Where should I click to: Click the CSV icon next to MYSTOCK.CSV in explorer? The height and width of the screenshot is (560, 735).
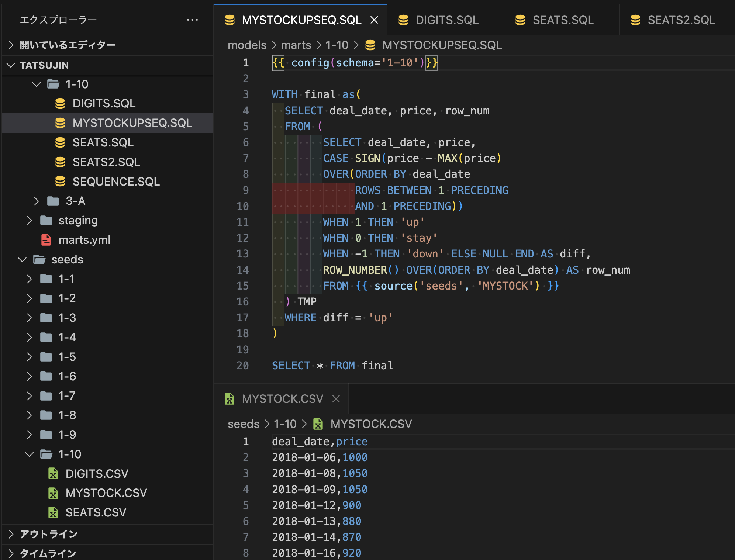click(54, 493)
